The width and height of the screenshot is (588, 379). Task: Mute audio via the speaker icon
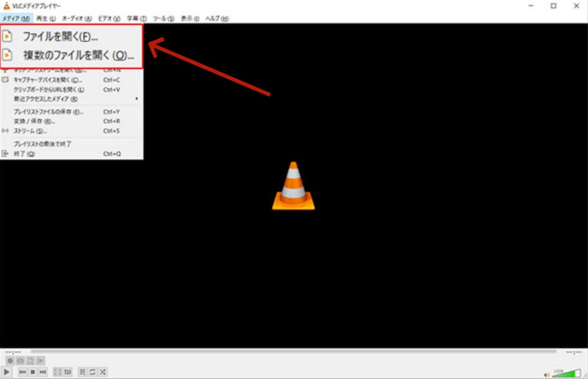(x=547, y=375)
